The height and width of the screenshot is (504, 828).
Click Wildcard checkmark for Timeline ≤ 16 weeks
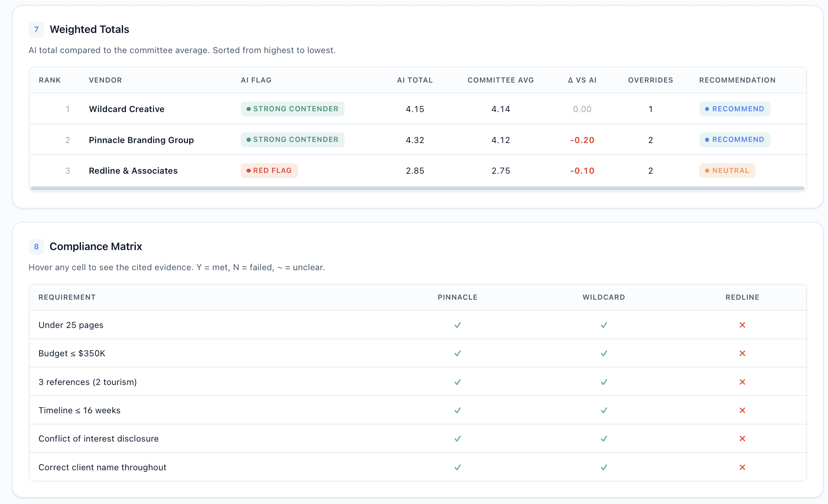pyautogui.click(x=604, y=410)
